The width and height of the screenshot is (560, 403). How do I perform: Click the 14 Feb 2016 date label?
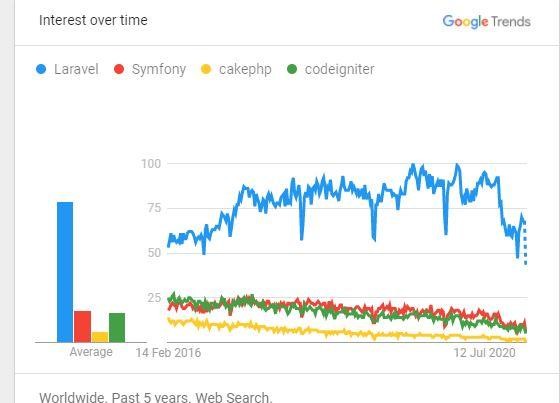click(168, 353)
